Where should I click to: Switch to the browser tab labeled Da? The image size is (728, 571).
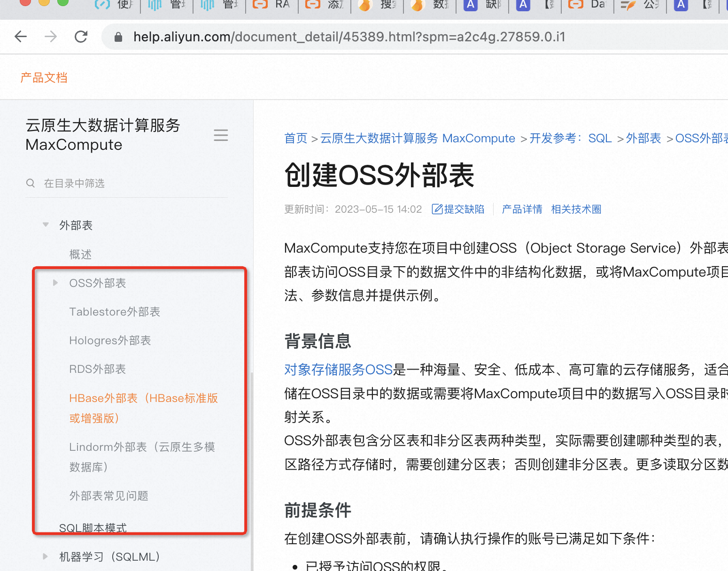click(x=588, y=5)
